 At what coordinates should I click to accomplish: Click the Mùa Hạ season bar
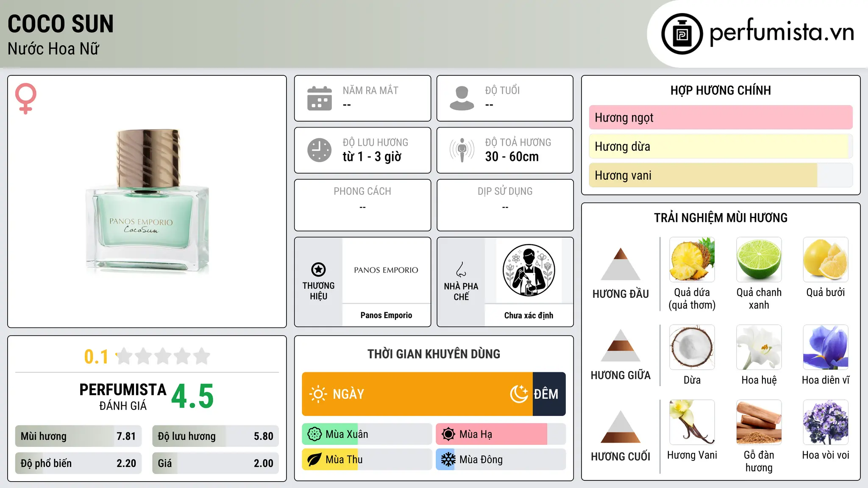click(501, 434)
